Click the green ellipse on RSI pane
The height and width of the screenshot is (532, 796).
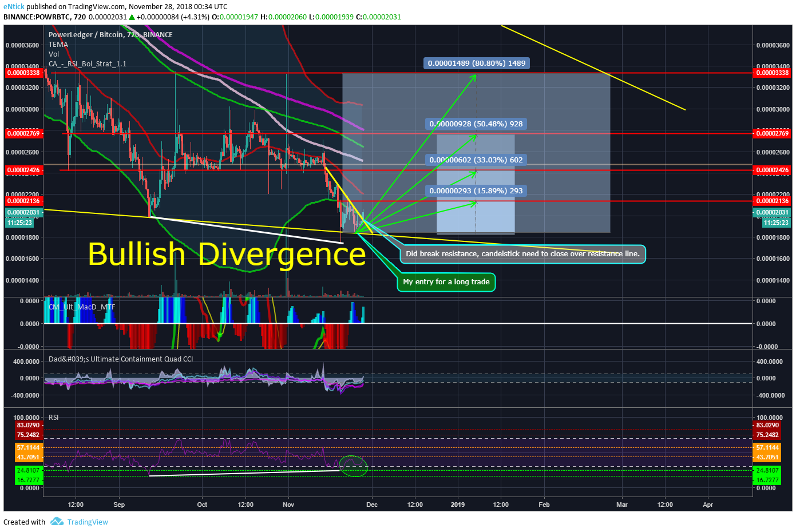(353, 466)
